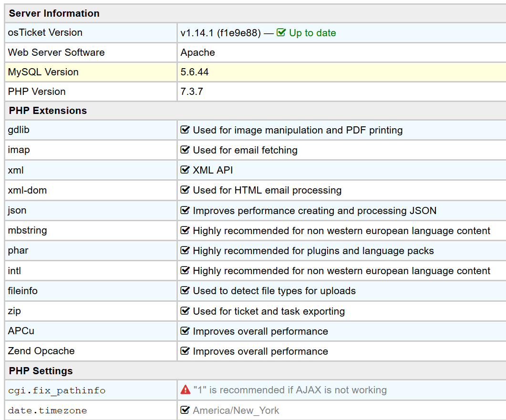Click the red warning icon for cgi.fix_pathinfo
506x420 pixels.
pos(185,389)
